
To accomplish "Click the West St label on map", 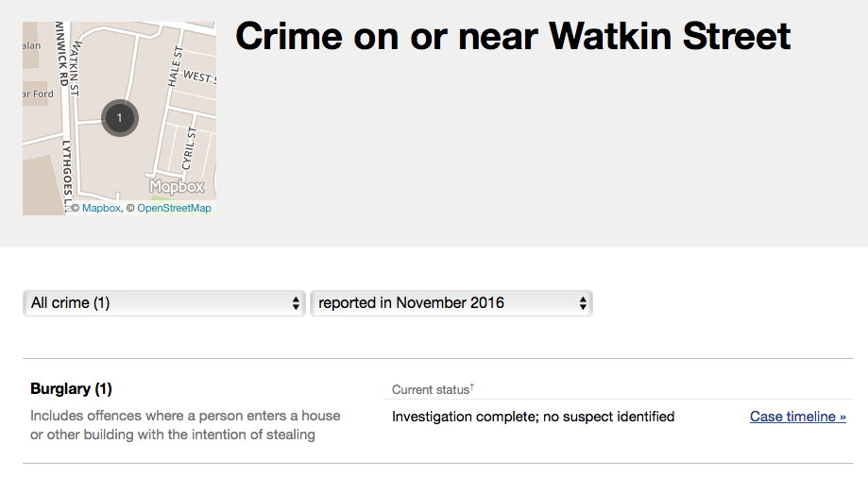I will (x=199, y=76).
